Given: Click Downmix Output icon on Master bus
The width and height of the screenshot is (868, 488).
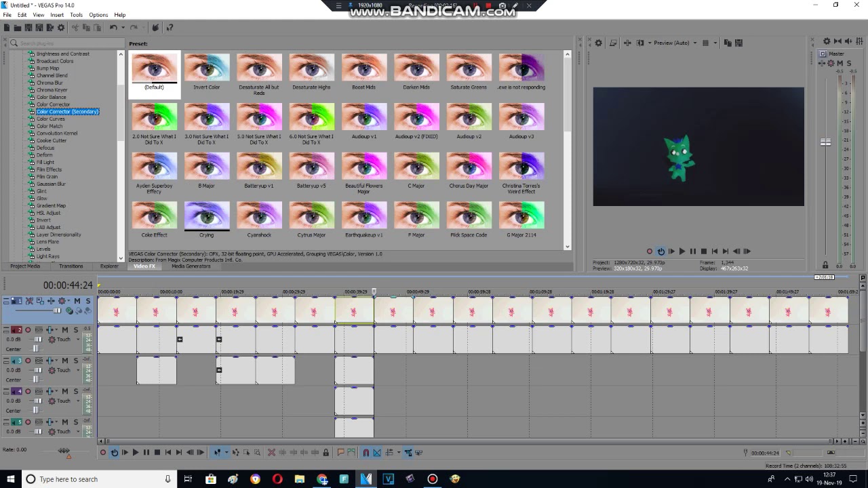Looking at the screenshot, I should [x=837, y=42].
